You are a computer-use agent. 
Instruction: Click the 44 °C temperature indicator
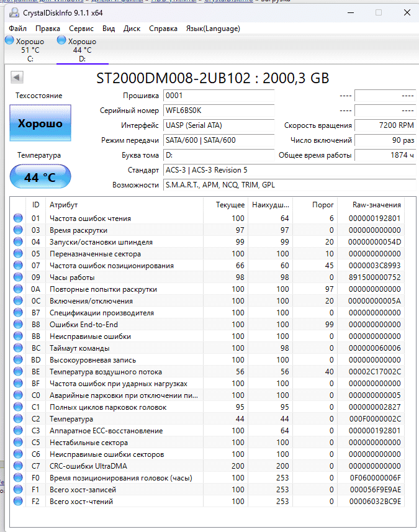(40, 178)
